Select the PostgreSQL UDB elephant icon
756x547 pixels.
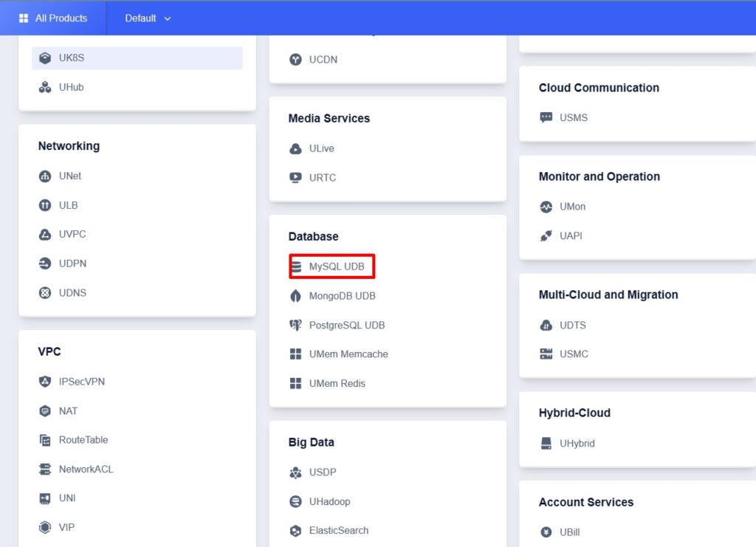[296, 325]
